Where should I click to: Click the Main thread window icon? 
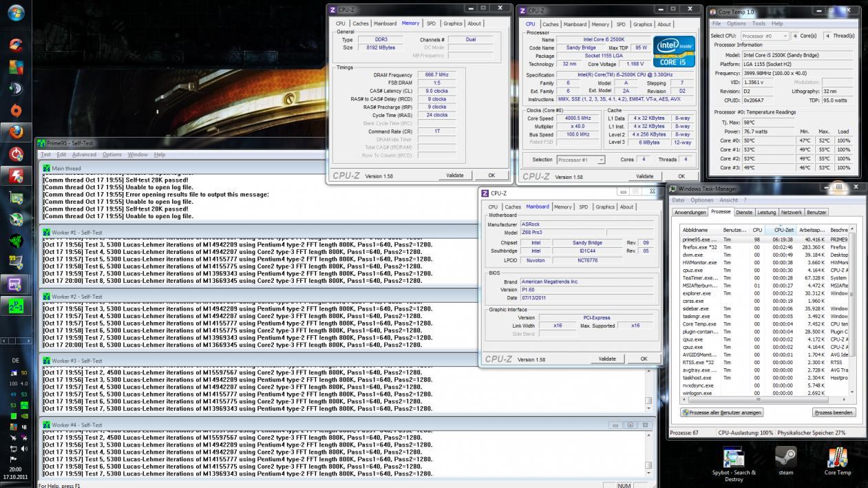(x=47, y=168)
